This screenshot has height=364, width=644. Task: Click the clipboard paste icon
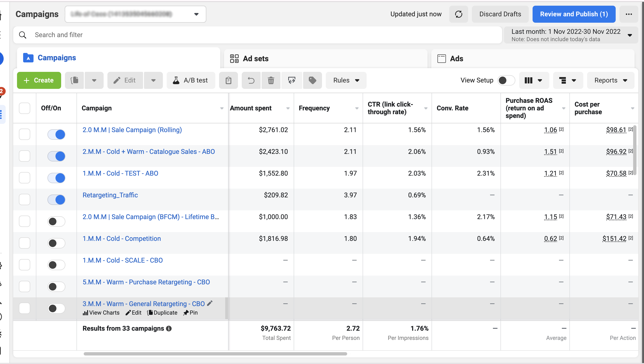(x=228, y=80)
